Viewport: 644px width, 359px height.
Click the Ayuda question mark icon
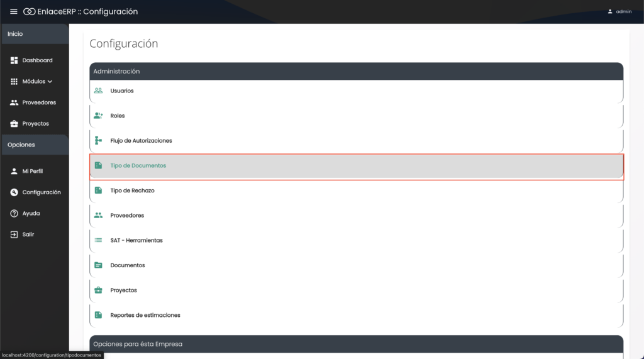point(14,213)
